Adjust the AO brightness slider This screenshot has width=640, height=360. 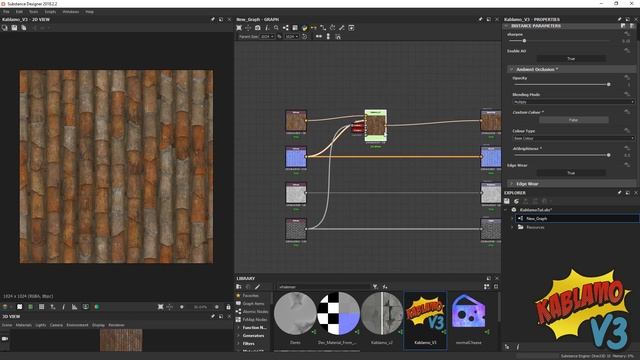[609, 155]
